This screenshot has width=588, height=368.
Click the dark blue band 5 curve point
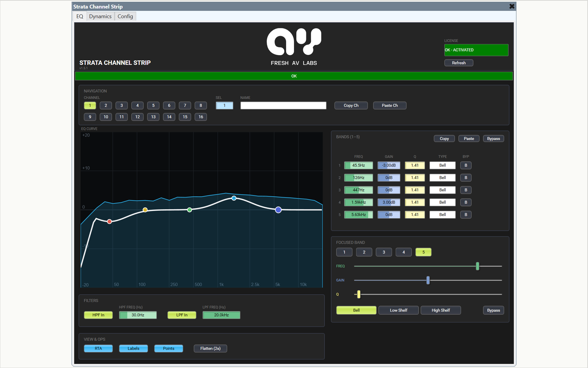279,210
